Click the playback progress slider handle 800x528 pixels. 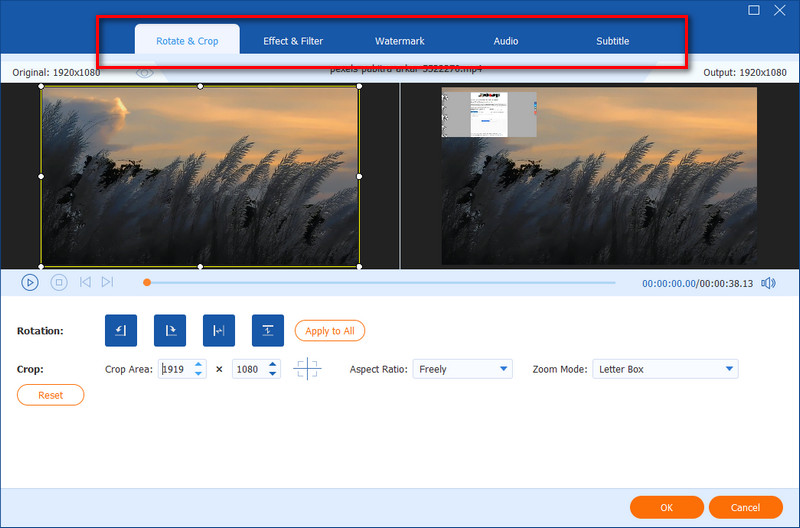tap(147, 283)
